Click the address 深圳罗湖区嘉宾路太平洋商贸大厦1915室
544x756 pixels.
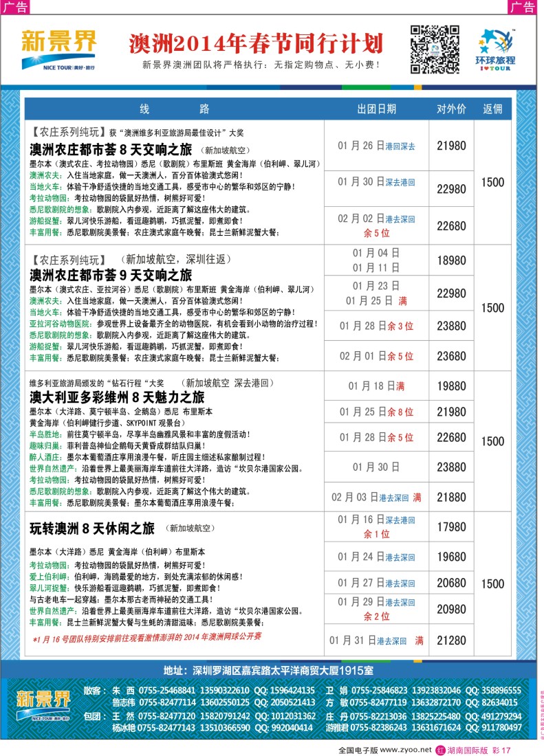[268, 671]
